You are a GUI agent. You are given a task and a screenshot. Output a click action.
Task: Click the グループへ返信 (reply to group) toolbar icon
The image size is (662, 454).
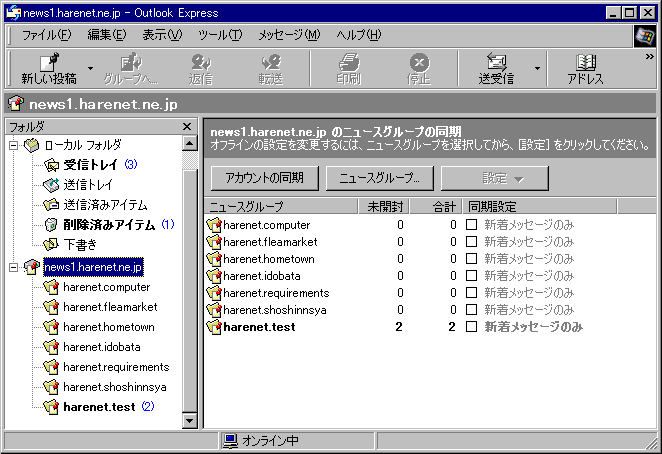[x=131, y=63]
